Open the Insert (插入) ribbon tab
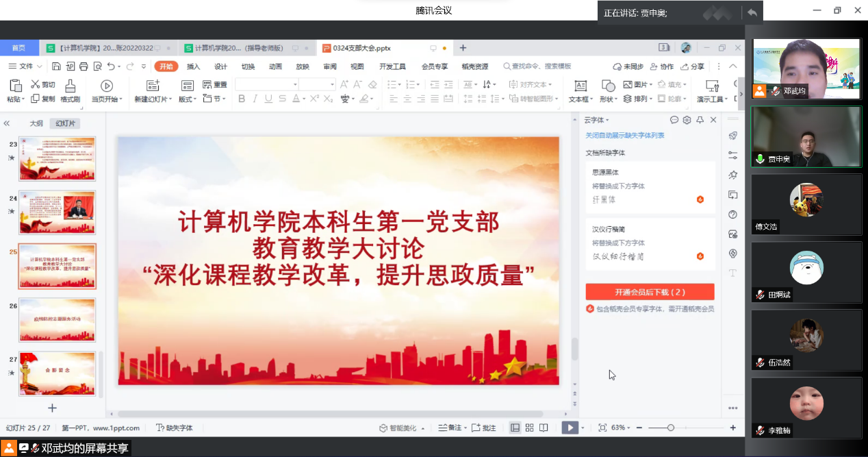This screenshot has height=457, width=868. [x=194, y=66]
